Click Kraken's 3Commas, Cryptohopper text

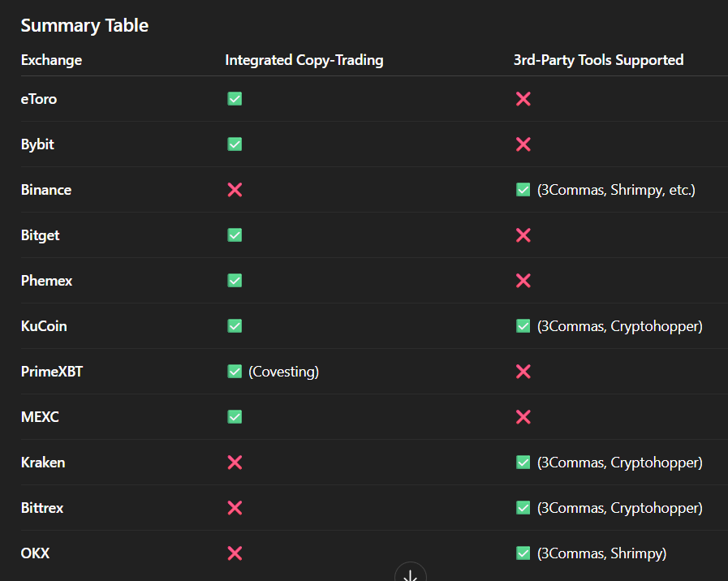[x=619, y=463]
